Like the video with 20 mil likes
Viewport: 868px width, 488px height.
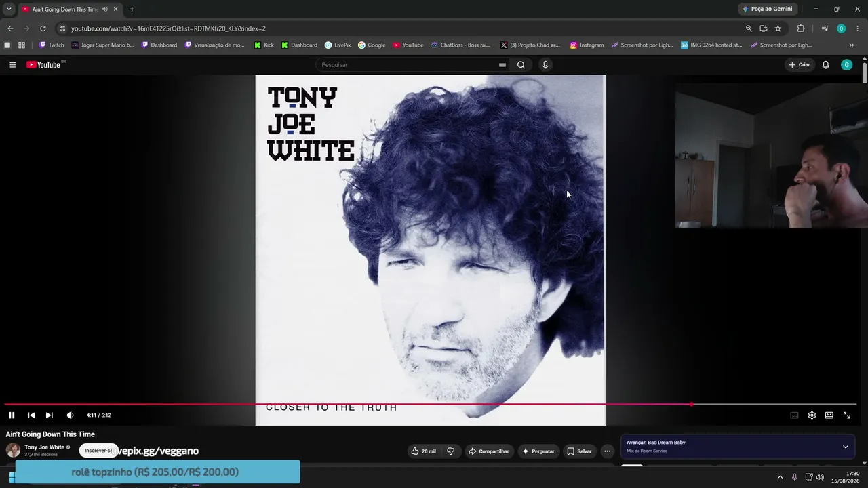coord(424,451)
